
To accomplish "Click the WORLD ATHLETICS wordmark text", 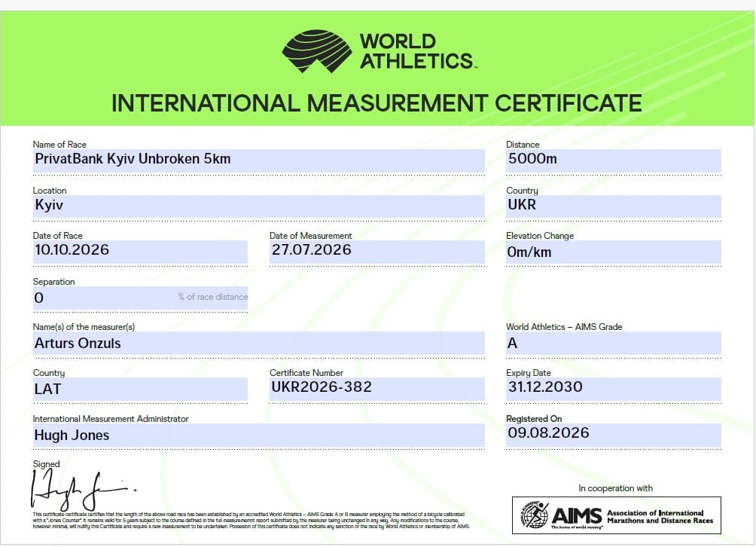I will coord(418,51).
